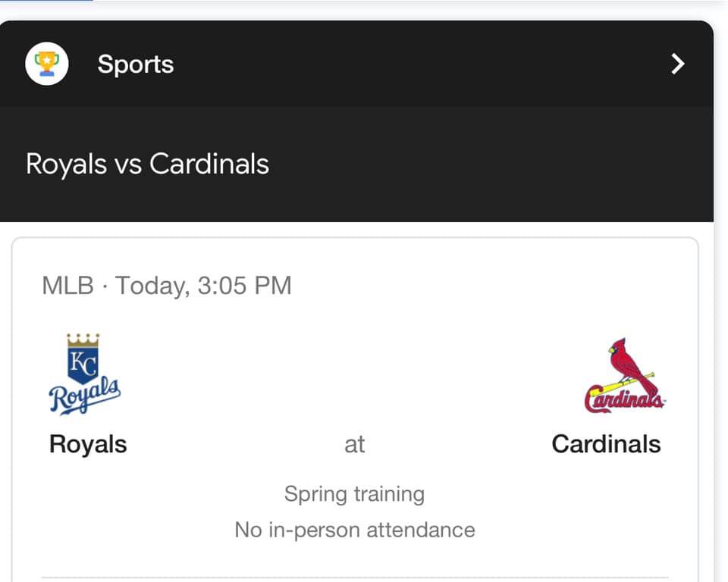The height and width of the screenshot is (582, 728).
Task: Open the Royals team name
Action: click(88, 444)
